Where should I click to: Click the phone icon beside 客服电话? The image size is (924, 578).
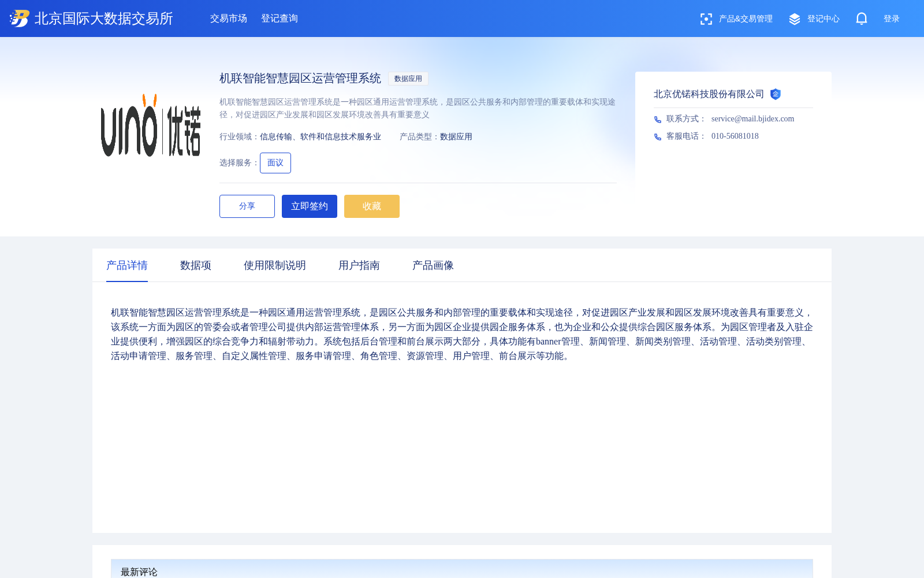point(658,137)
